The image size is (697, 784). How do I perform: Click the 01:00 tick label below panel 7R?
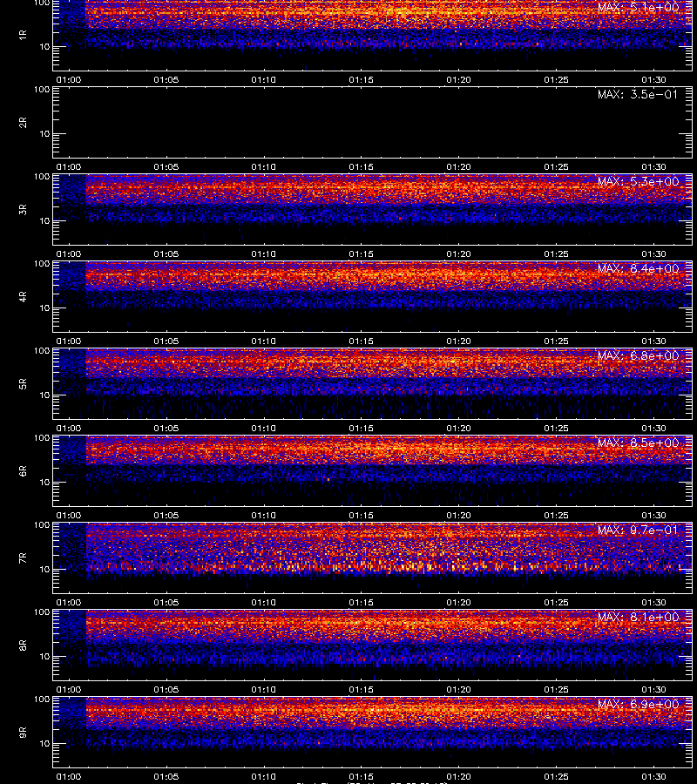click(69, 603)
